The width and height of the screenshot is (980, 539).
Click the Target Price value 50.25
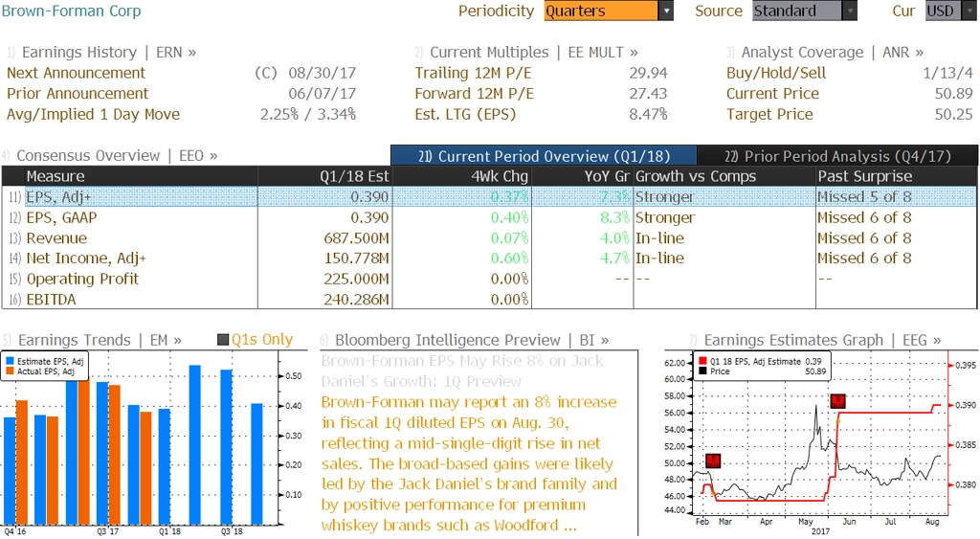tap(954, 115)
